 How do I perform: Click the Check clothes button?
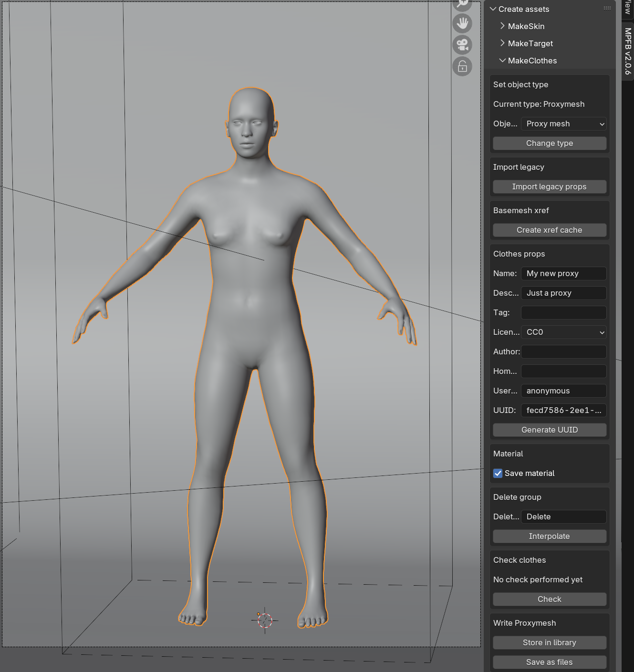(550, 599)
